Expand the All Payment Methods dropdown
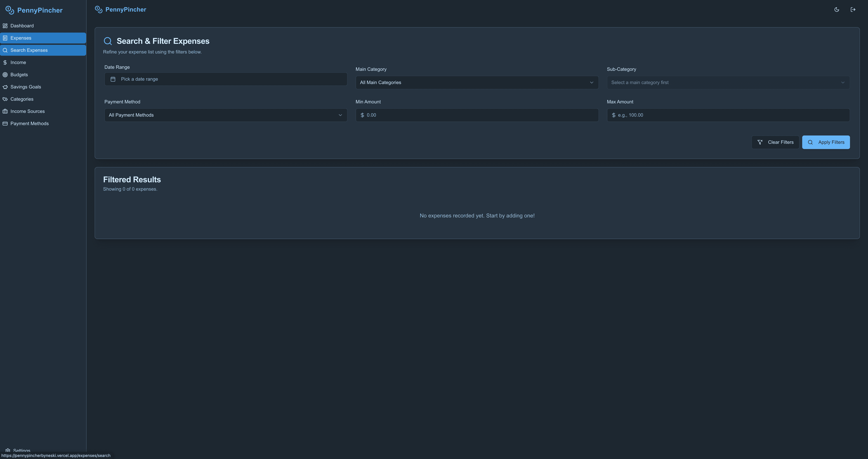Viewport: 868px width, 459px height. click(x=225, y=115)
